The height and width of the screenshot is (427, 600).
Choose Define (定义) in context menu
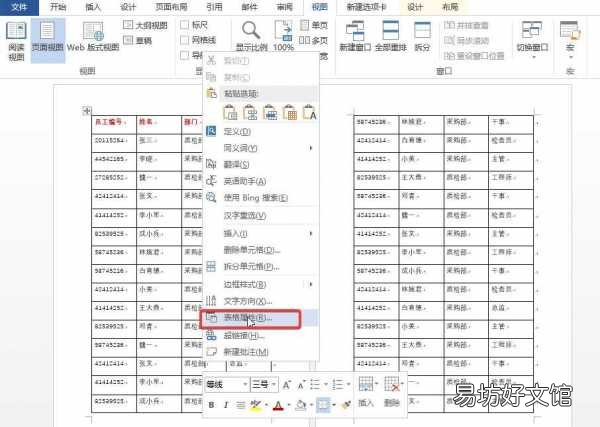261,132
